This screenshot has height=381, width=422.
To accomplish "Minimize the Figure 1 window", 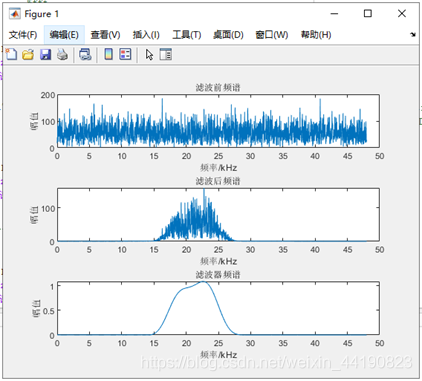I will (x=334, y=14).
